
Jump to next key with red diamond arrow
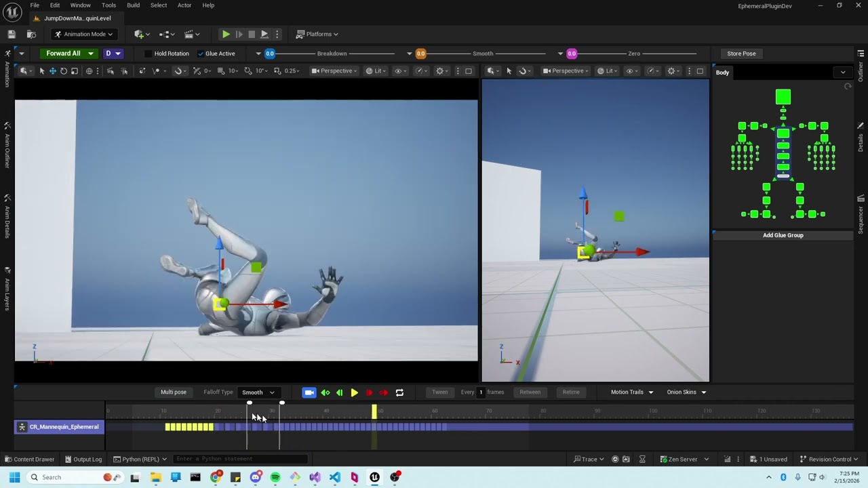384,392
